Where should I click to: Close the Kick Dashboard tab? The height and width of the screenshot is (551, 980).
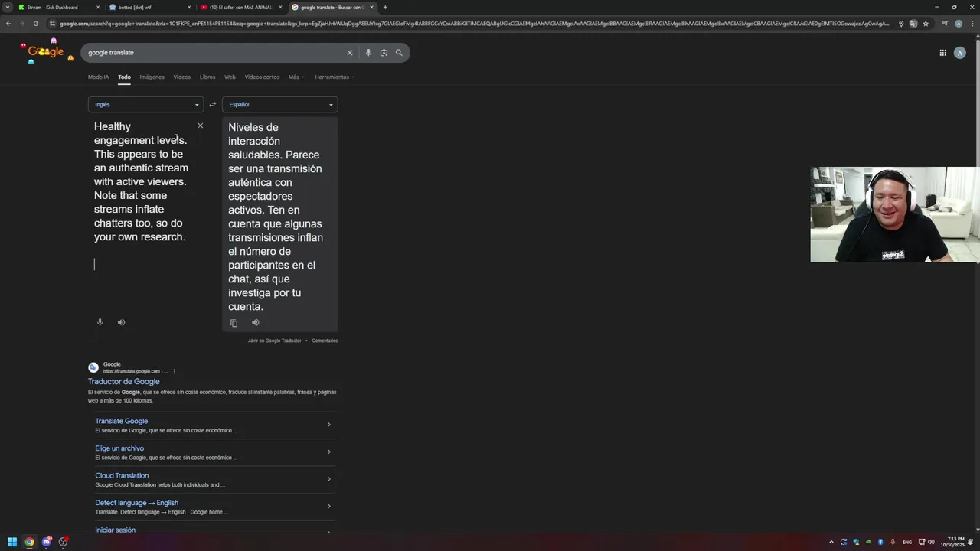click(x=98, y=7)
